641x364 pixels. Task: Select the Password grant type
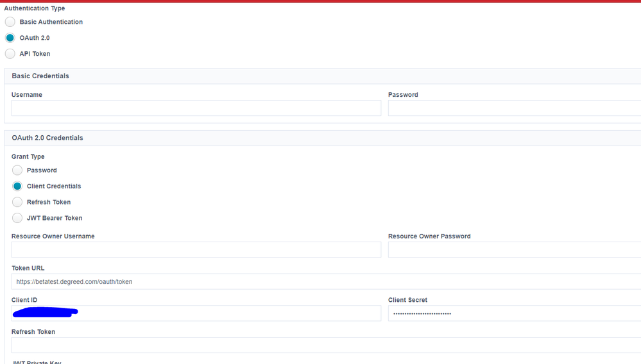(x=17, y=170)
